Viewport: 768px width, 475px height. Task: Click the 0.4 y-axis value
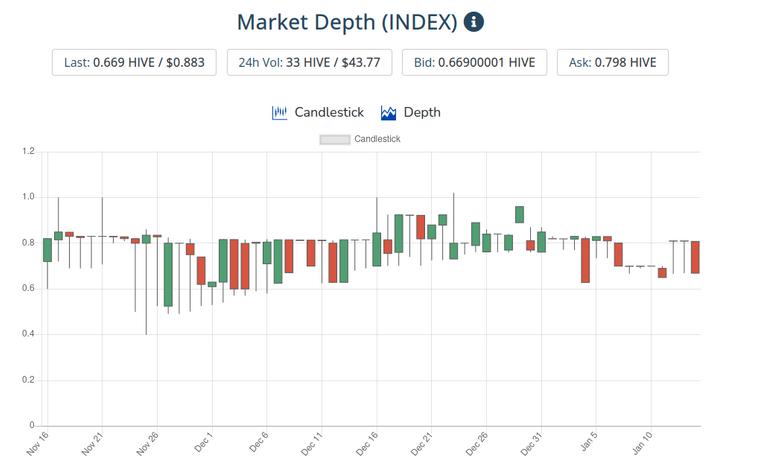click(x=28, y=334)
